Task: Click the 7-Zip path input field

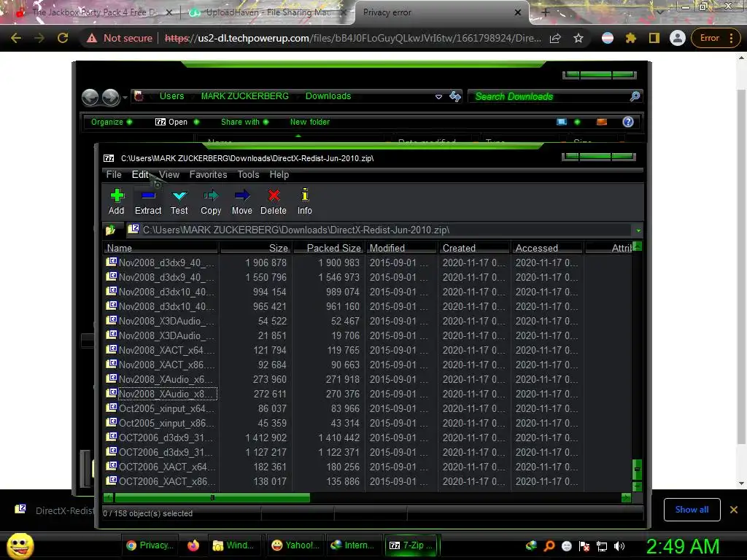Action: 381,230
